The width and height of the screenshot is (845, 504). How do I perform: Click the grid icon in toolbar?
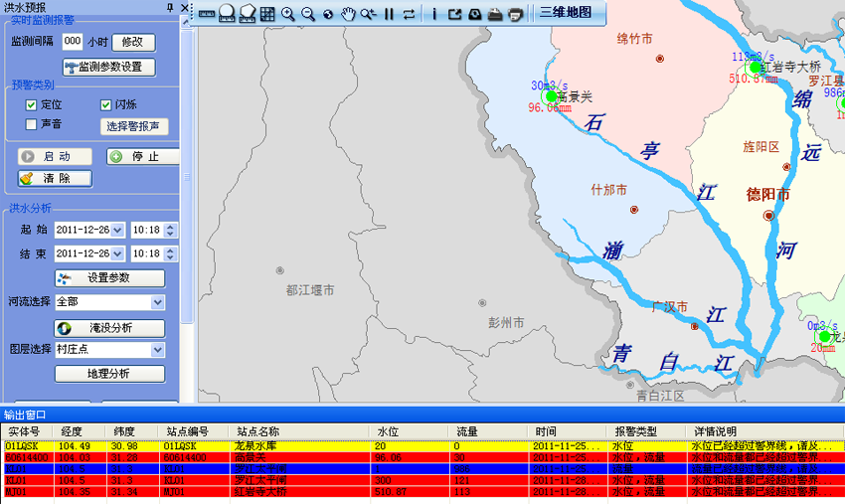pyautogui.click(x=266, y=14)
